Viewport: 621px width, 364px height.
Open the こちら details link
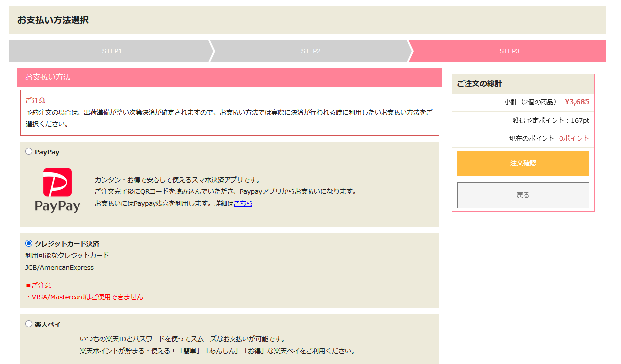[243, 203]
